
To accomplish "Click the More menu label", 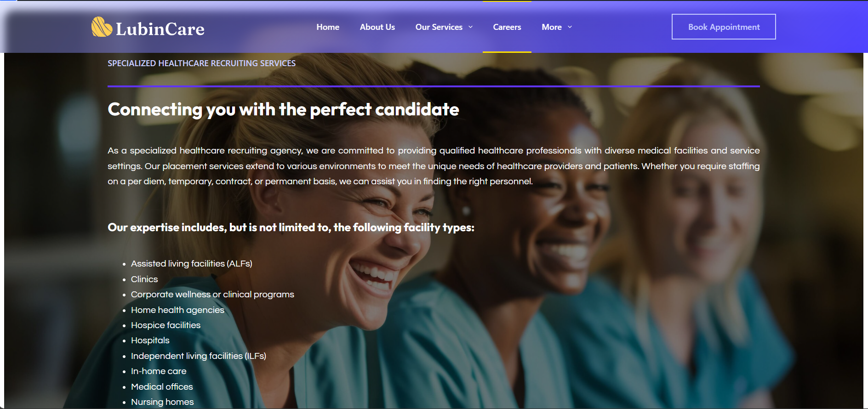I will 551,27.
